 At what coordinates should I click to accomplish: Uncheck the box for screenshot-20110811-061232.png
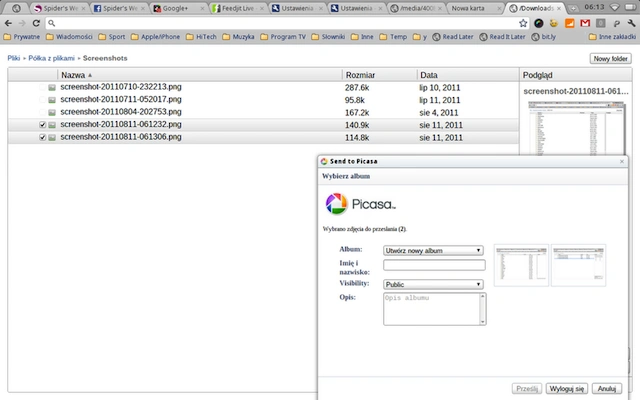coord(42,125)
